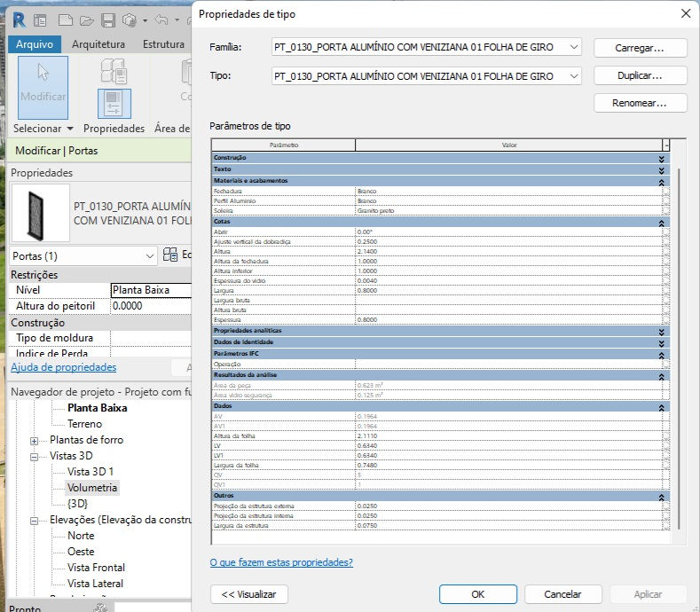Screen dimensions: 700x612
Task: Click the Synchronize cube icon in toolbar
Action: 130,20
